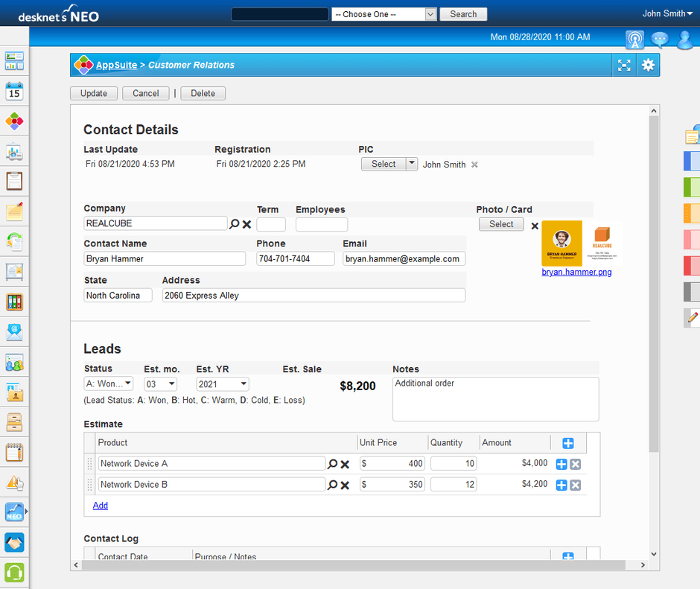The width and height of the screenshot is (700, 589).
Task: Open the headset support icon in sidebar
Action: tap(14, 572)
